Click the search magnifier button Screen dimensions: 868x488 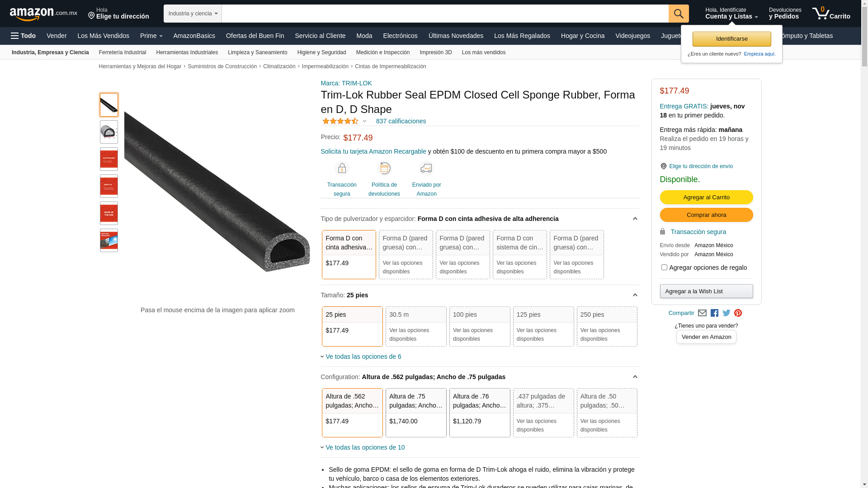point(678,14)
